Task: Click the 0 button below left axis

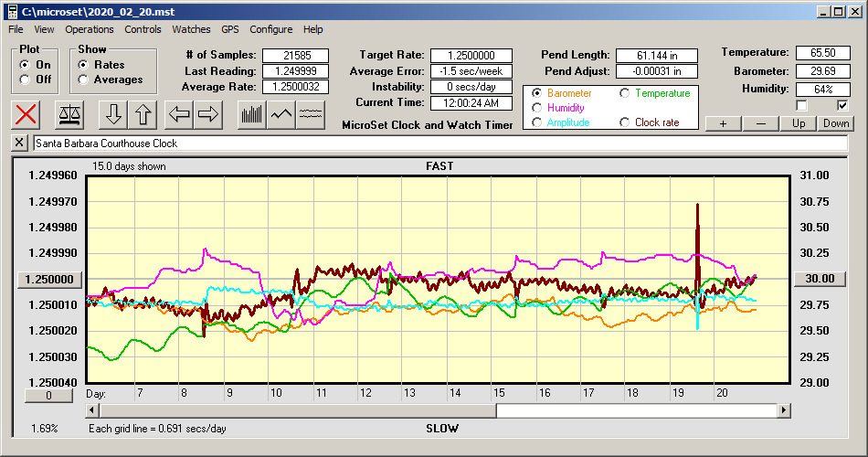Action: 48,396
